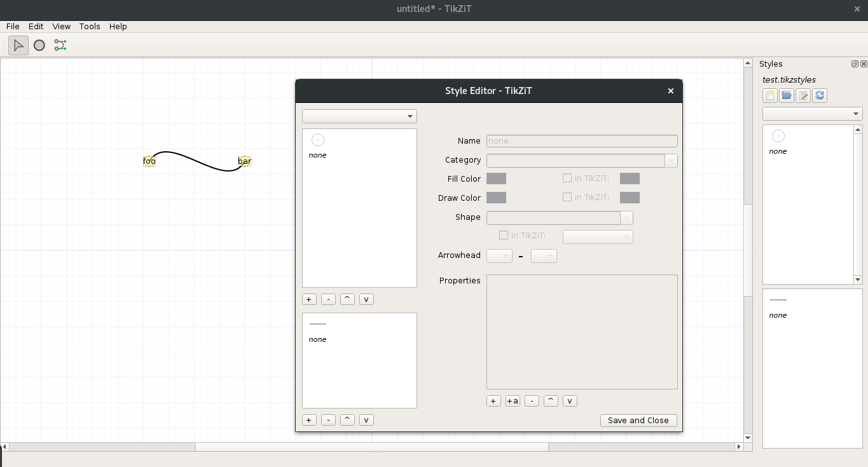The image size is (868, 467).
Task: Open the View menu
Action: (62, 26)
